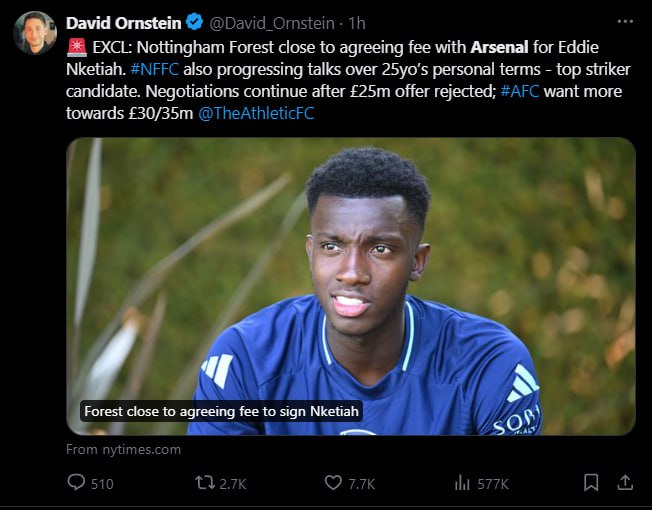The height and width of the screenshot is (510, 652).
Task: Share the post via the upload arrow icon
Action: [x=625, y=483]
